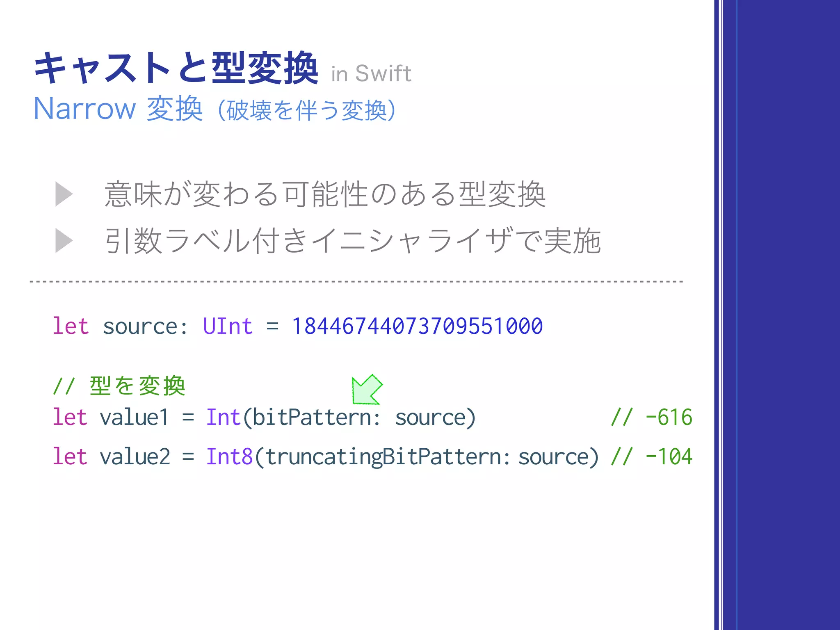Image resolution: width=840 pixels, height=630 pixels.
Task: Click bullet text 引数ラベル付きイニシャライザで実施
Action: 353,240
